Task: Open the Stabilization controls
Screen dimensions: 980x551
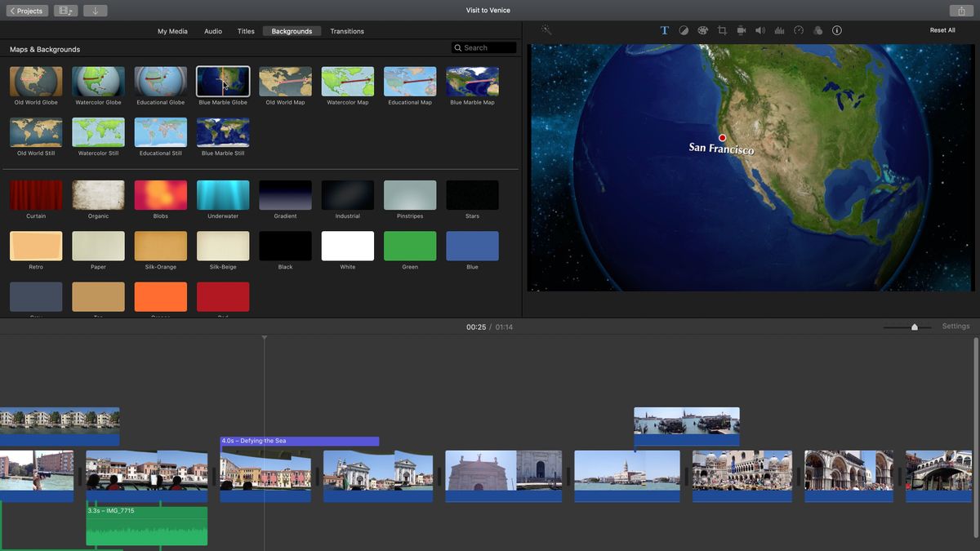Action: pos(741,30)
